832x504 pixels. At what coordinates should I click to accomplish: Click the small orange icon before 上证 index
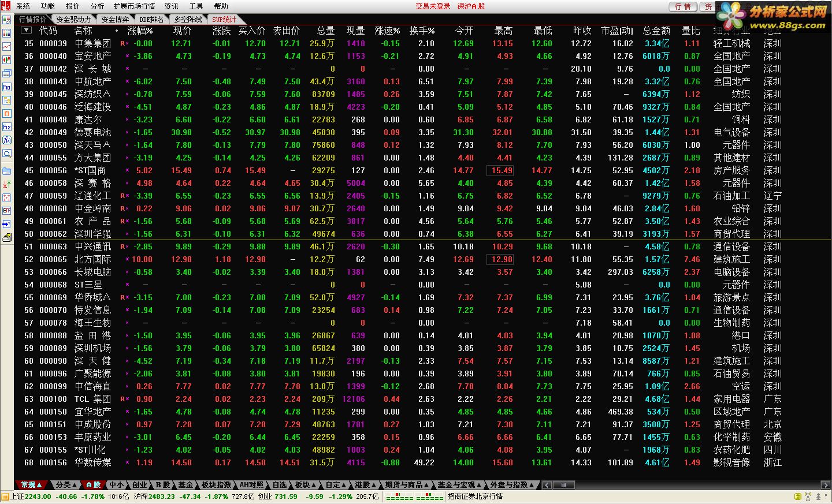click(5, 496)
